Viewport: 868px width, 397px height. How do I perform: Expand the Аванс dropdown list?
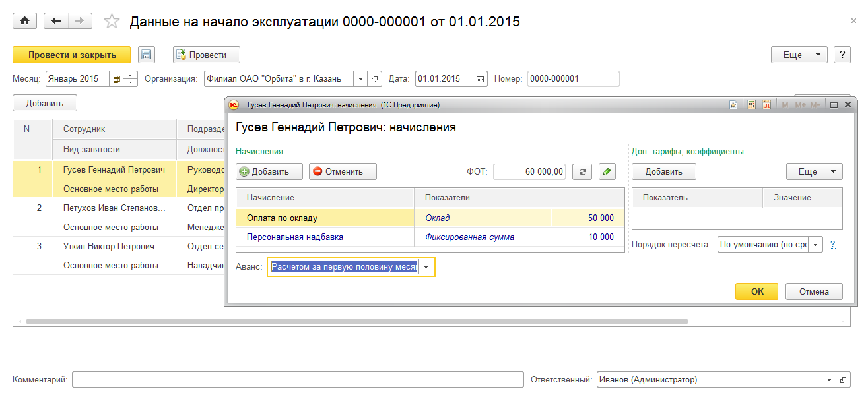point(426,267)
